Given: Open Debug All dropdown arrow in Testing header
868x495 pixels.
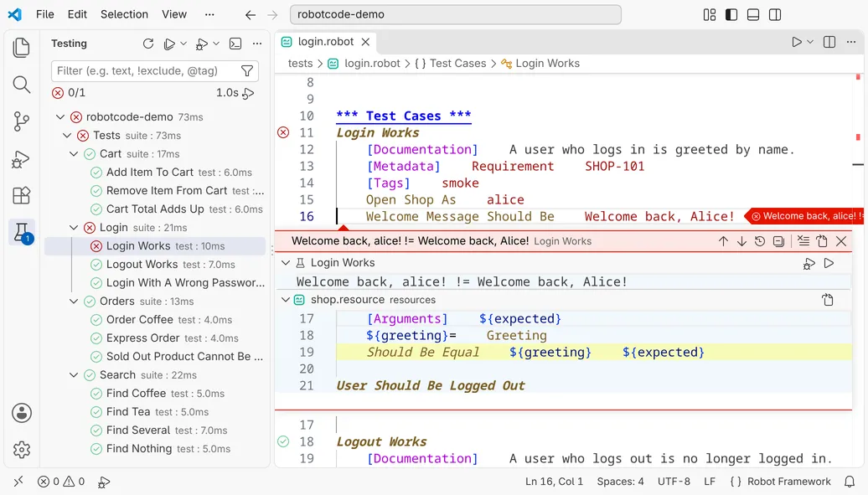Looking at the screenshot, I should (216, 44).
